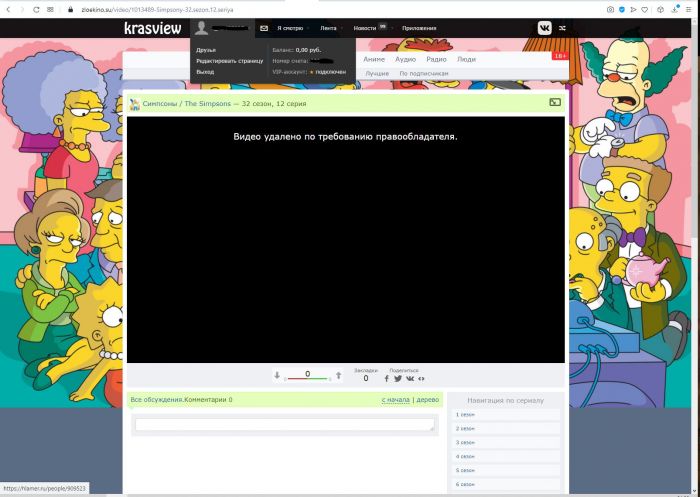Reload the page in the browser

(36, 9)
